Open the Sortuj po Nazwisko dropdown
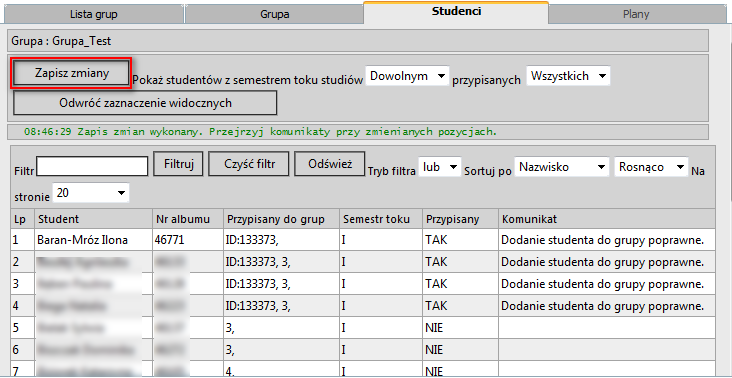 tap(562, 167)
